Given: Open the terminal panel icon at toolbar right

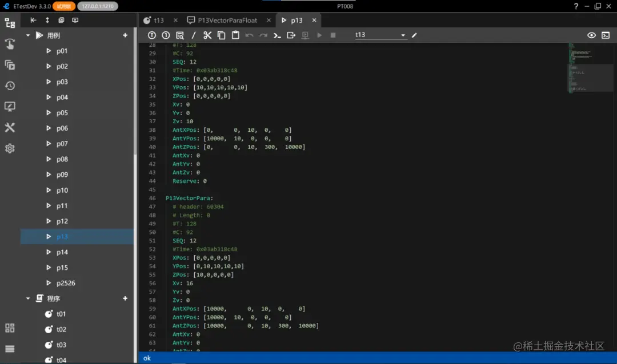Looking at the screenshot, I should pos(606,35).
